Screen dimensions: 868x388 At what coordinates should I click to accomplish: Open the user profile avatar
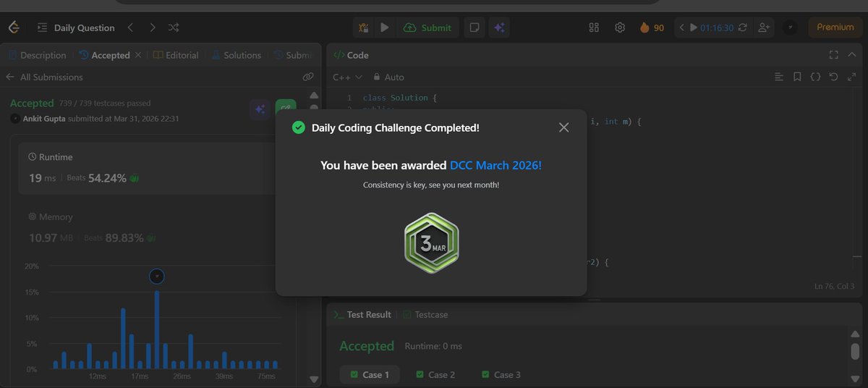point(791,28)
